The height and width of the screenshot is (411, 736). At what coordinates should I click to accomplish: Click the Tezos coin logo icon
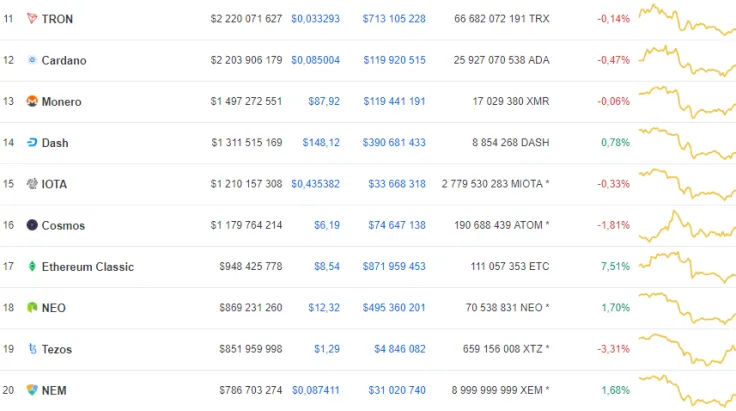click(32, 349)
